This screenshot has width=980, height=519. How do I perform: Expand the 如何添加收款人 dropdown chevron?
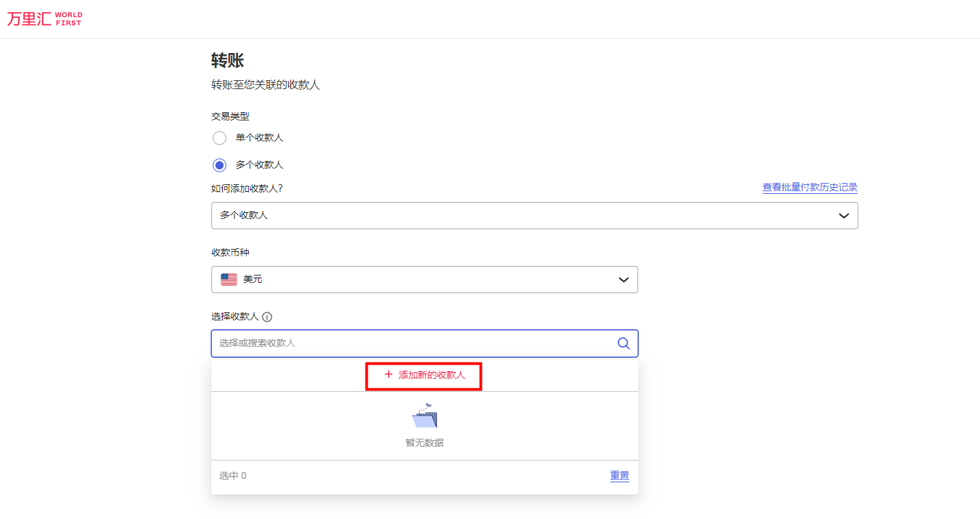pyautogui.click(x=843, y=216)
